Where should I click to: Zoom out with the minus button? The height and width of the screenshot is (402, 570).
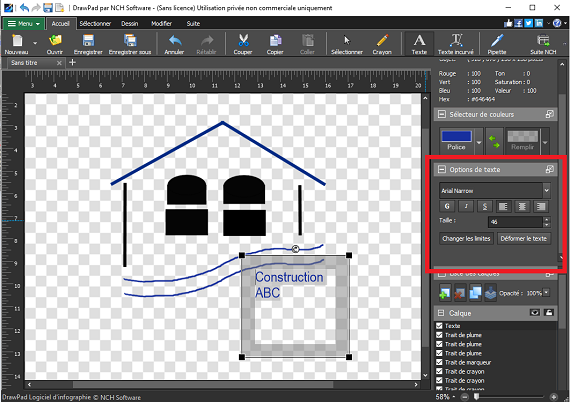pos(465,397)
